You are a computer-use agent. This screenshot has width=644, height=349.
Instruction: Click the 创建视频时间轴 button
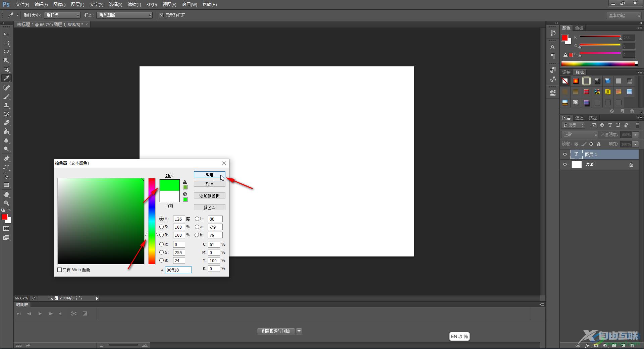pos(276,331)
